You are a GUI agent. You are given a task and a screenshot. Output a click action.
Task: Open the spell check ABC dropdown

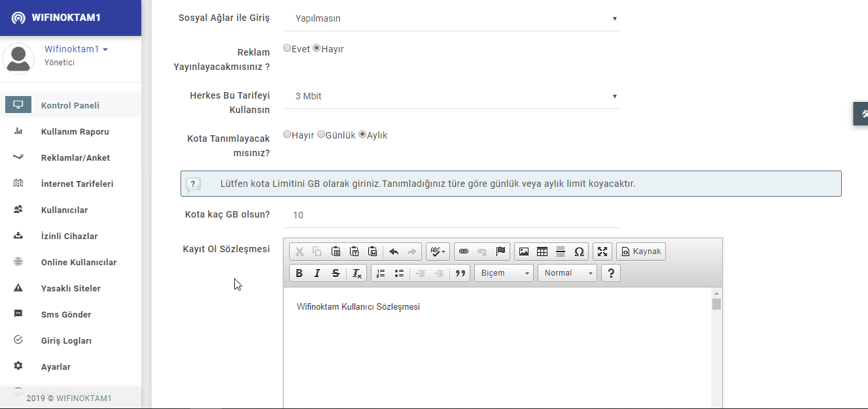[x=438, y=252]
